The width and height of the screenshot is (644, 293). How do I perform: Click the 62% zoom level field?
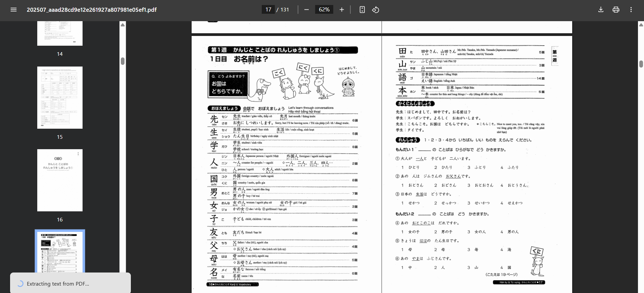(324, 10)
